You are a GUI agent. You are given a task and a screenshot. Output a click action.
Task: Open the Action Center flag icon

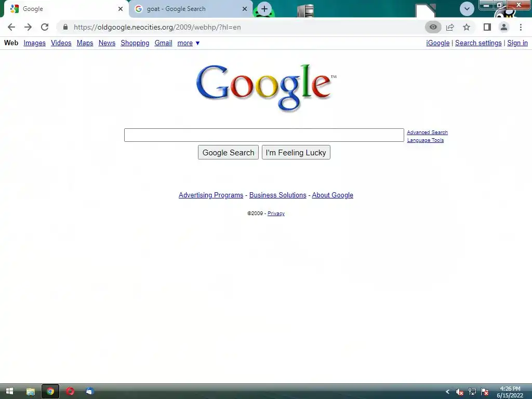click(485, 392)
